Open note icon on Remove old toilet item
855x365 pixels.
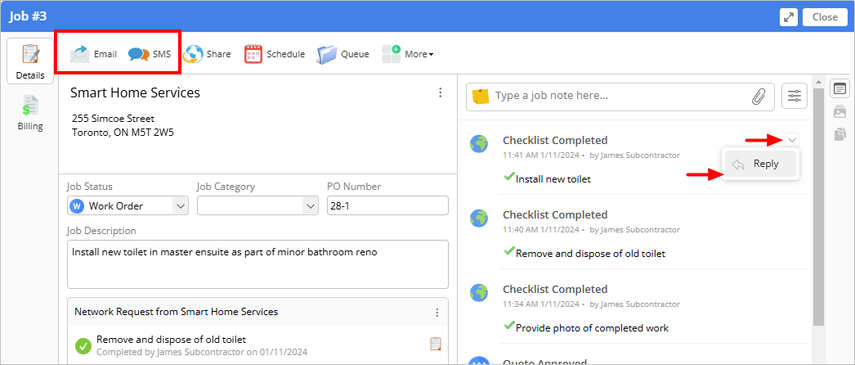pos(435,344)
